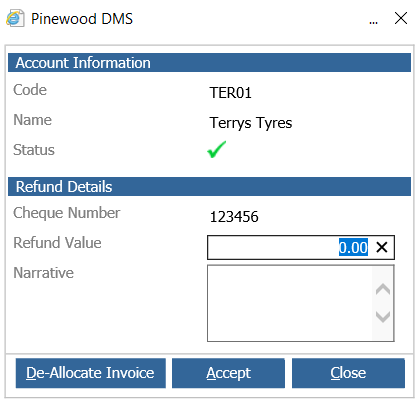Clear the Refund Value field with the X icon
The image size is (418, 405).
[382, 247]
